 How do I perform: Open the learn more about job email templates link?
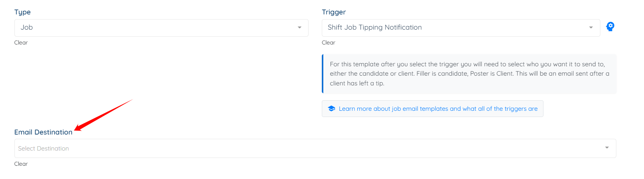coord(432,109)
